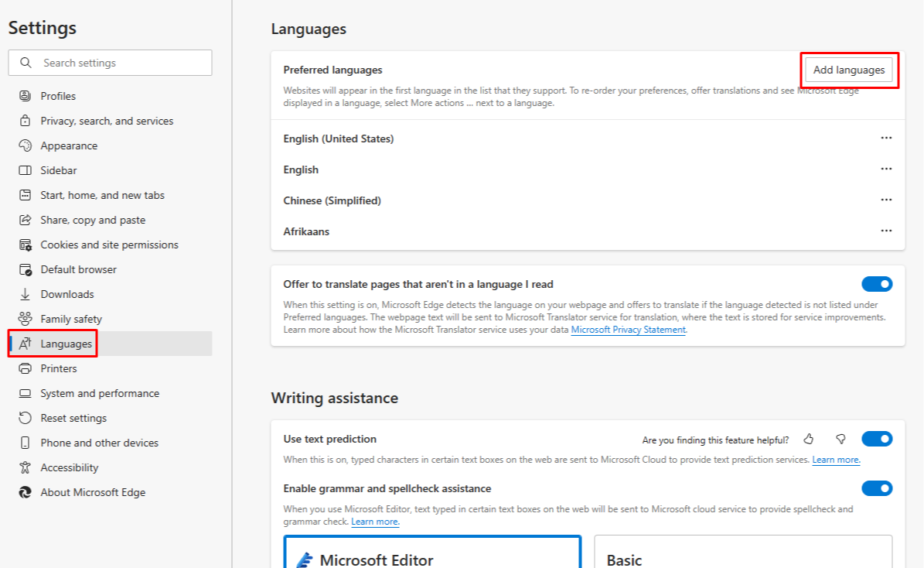
Task: Open more actions for English
Action: click(x=886, y=169)
